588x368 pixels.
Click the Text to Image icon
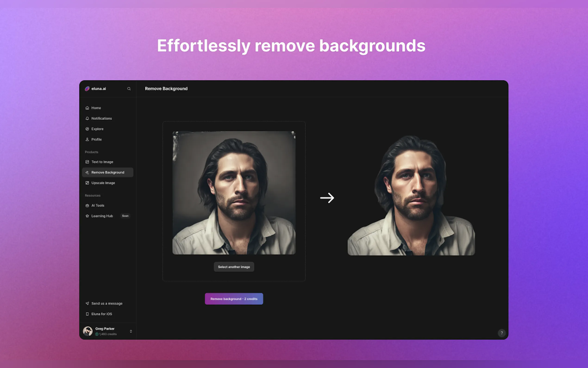[87, 162]
